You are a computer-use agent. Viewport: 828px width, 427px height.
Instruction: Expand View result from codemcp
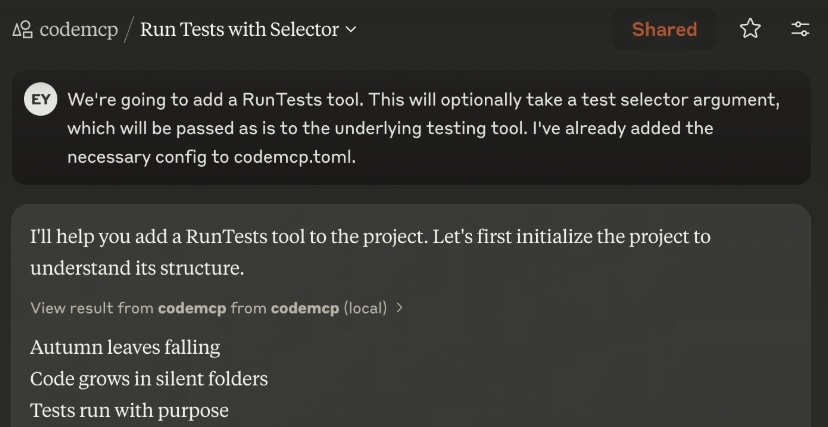(x=216, y=308)
